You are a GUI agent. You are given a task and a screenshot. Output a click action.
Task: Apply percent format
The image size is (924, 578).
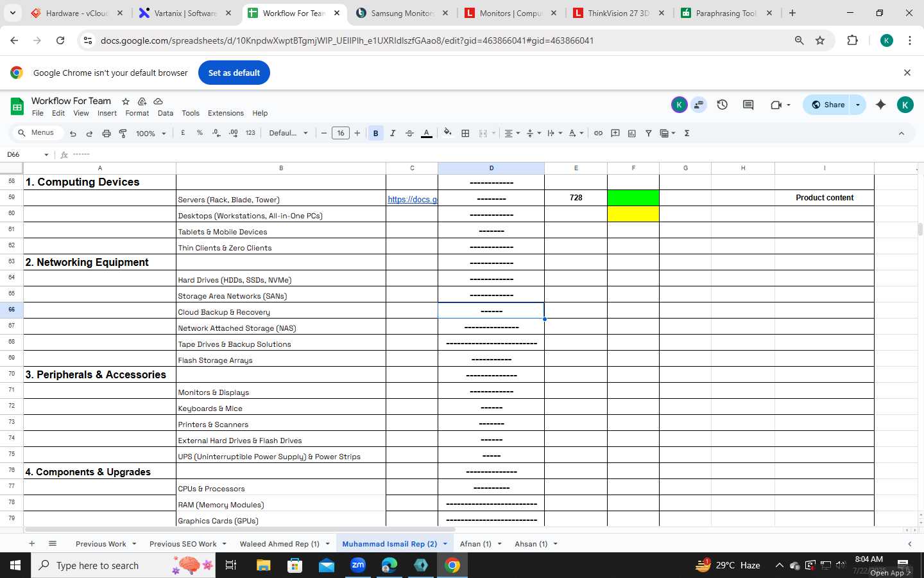(200, 133)
